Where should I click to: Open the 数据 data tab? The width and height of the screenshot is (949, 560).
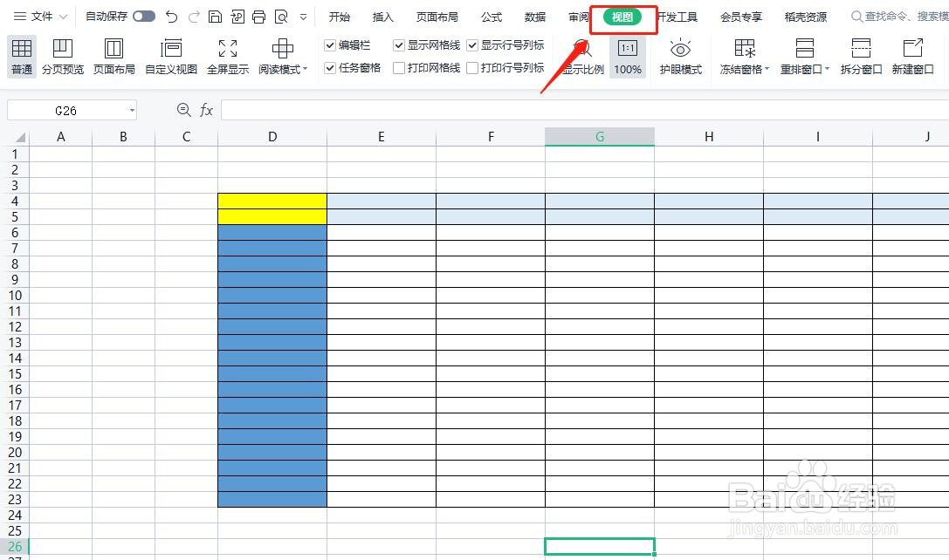534,17
